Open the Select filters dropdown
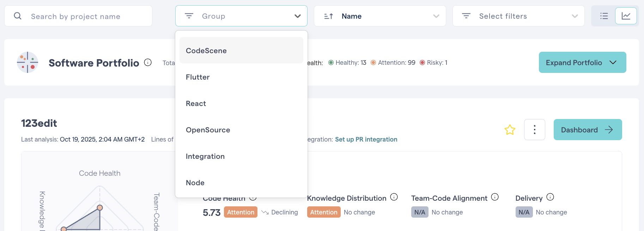The width and height of the screenshot is (644, 231). pos(518,16)
